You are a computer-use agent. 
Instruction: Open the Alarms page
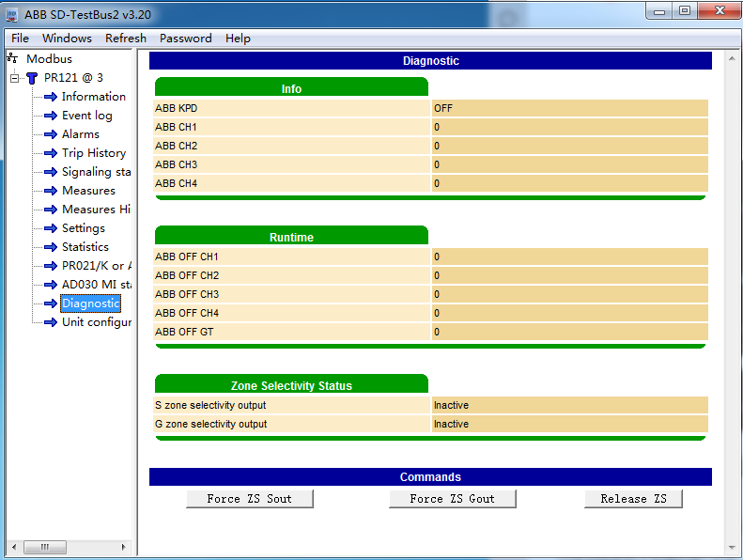point(81,134)
